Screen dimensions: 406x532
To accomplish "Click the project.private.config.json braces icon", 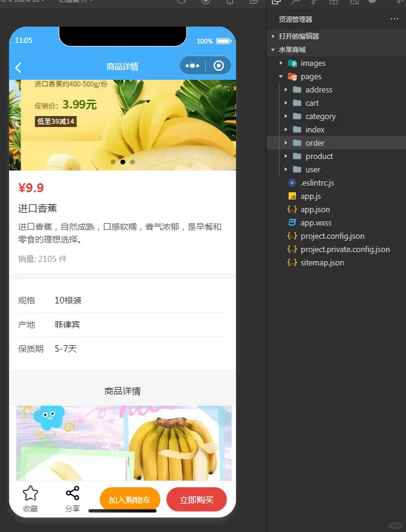I will (292, 249).
